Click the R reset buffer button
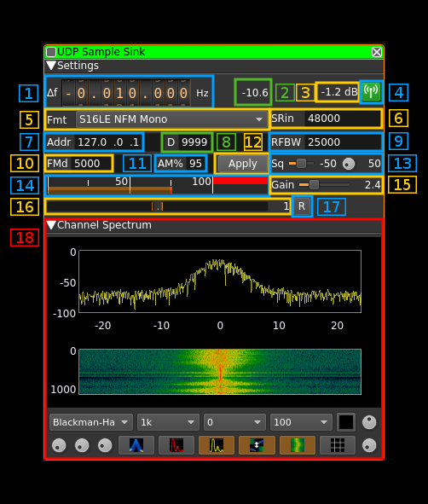This screenshot has width=428, height=504. coord(302,206)
